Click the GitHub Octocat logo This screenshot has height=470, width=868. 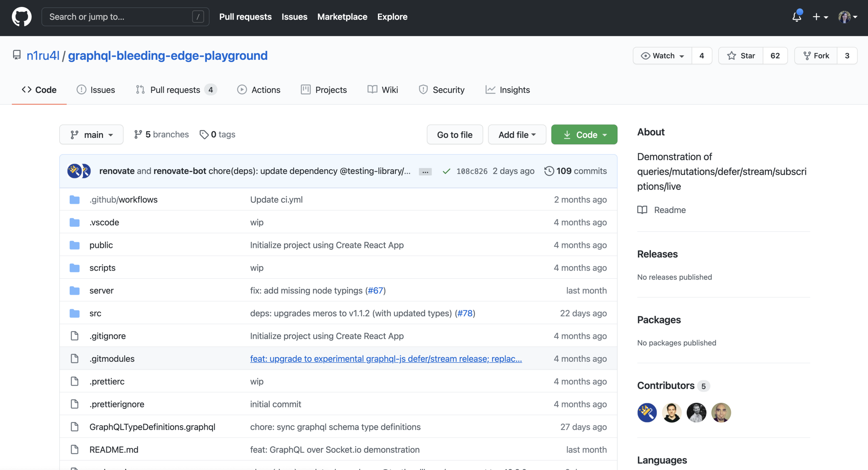[x=22, y=17]
